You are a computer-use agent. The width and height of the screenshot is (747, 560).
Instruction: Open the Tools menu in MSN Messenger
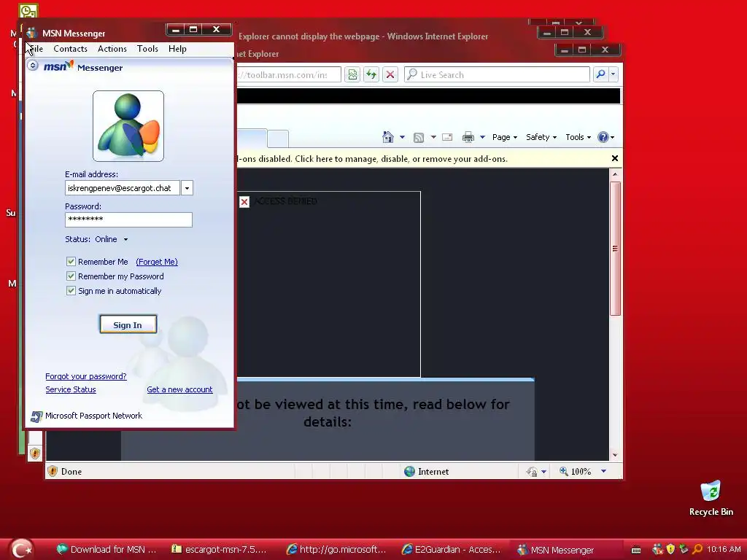pos(147,49)
